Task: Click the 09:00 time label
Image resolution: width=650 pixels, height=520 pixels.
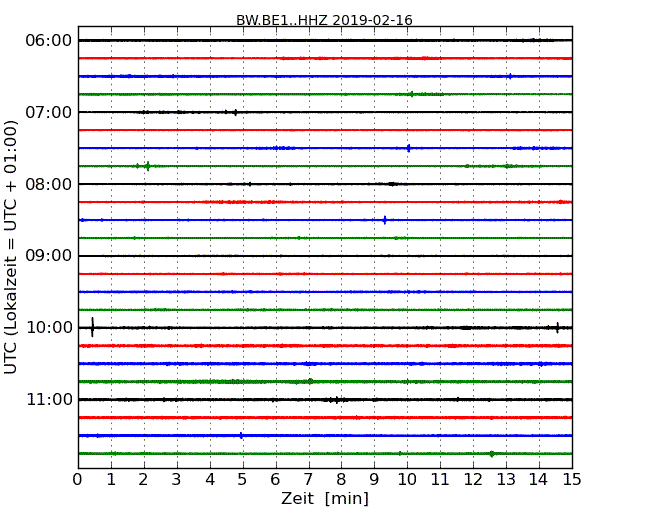Action: coord(49,256)
